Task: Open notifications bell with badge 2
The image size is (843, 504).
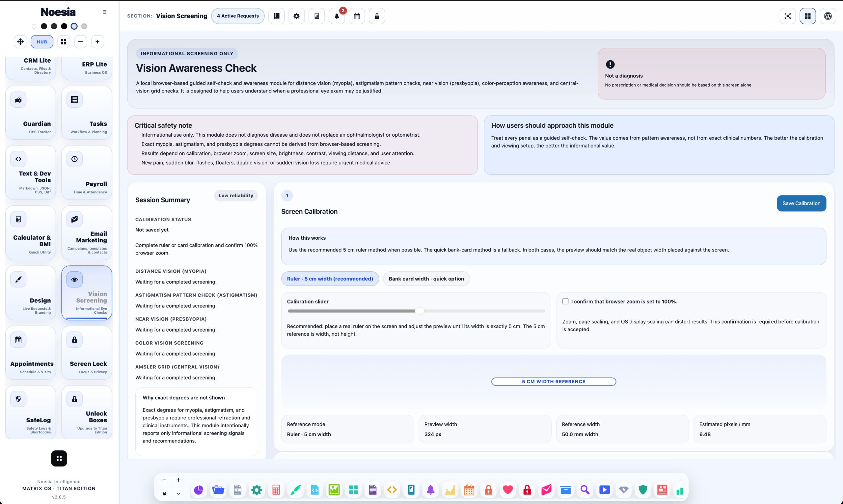Action: pyautogui.click(x=337, y=16)
